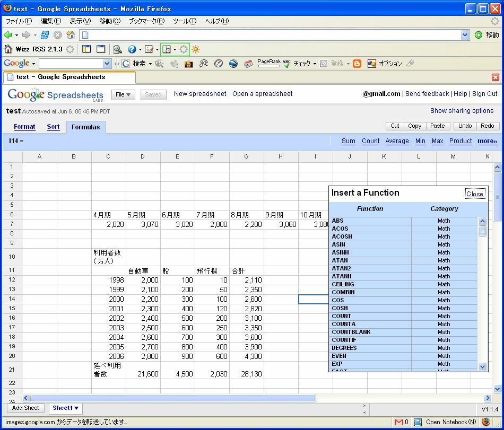This screenshot has width=504, height=430.
Task: Click the Cut button
Action: pos(395,126)
